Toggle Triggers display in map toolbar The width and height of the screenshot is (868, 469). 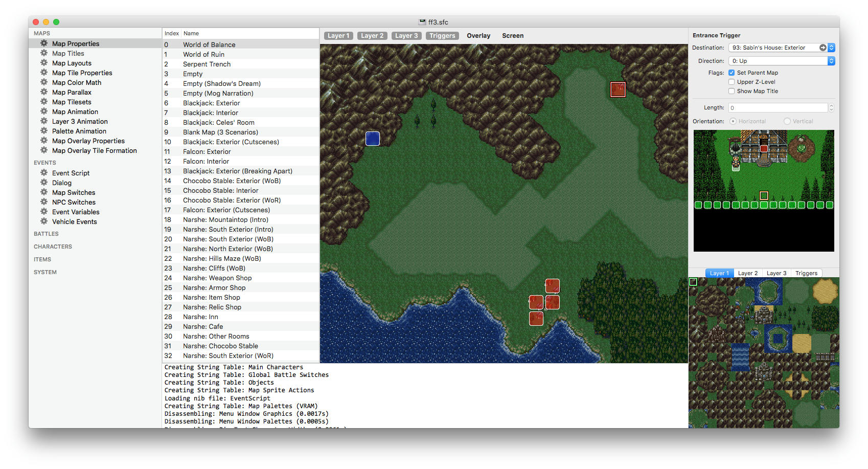click(x=442, y=36)
